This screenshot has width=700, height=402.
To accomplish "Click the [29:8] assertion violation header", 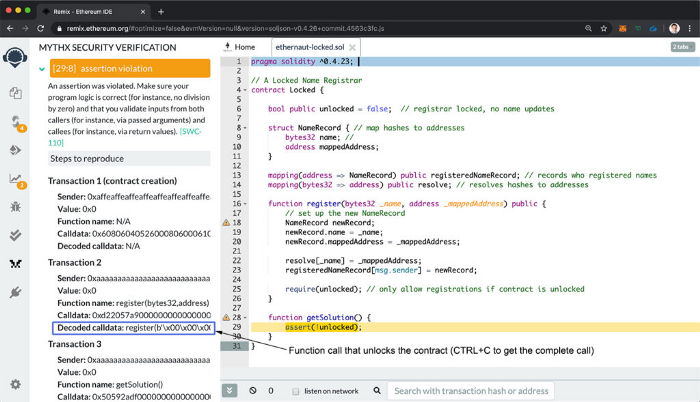I will (x=130, y=68).
